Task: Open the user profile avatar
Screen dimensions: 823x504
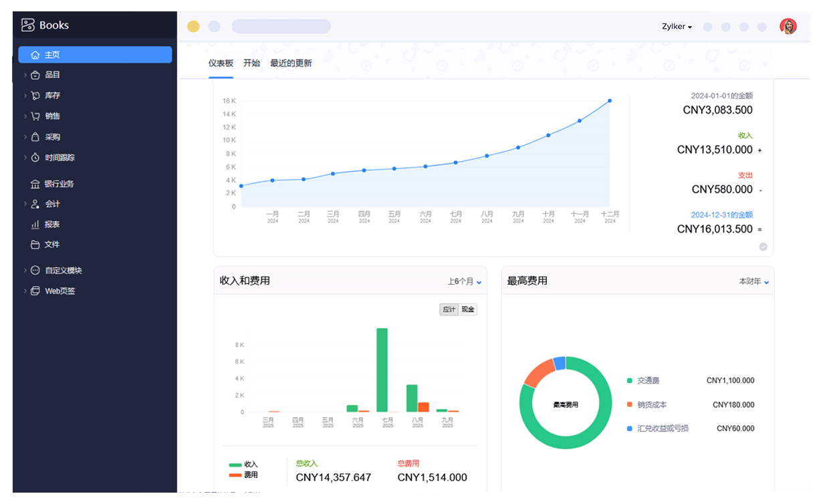Action: click(x=788, y=27)
